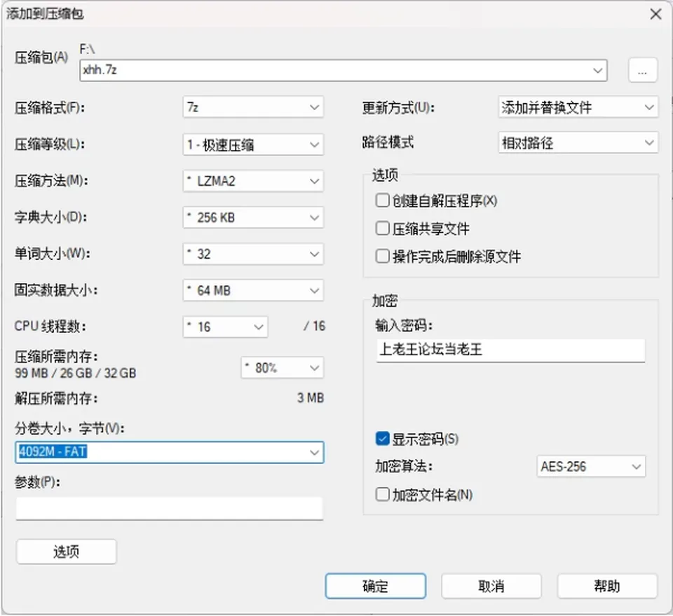Open the 80% memory usage dropdown
The image size is (673, 616).
point(283,368)
